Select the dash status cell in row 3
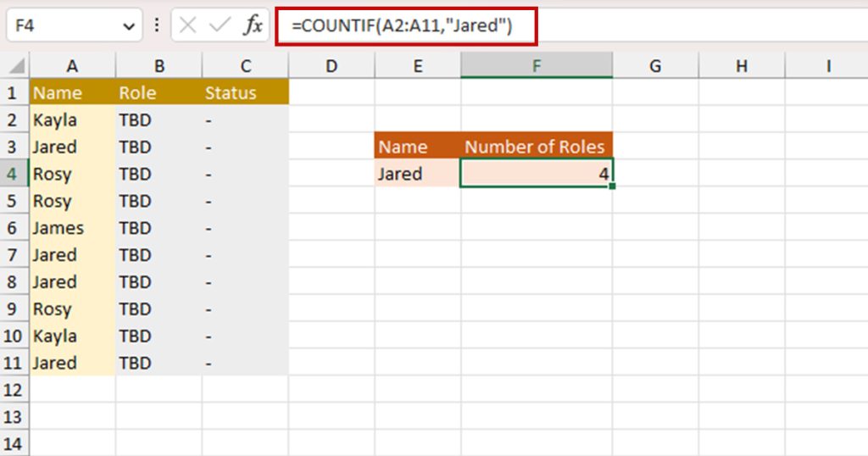Viewport: 868px width, 456px height. pyautogui.click(x=246, y=147)
